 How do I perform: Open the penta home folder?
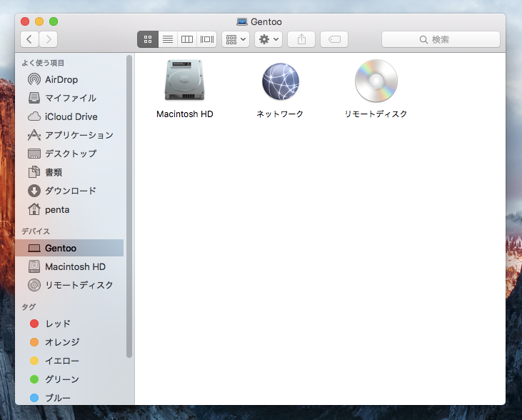click(x=69, y=209)
